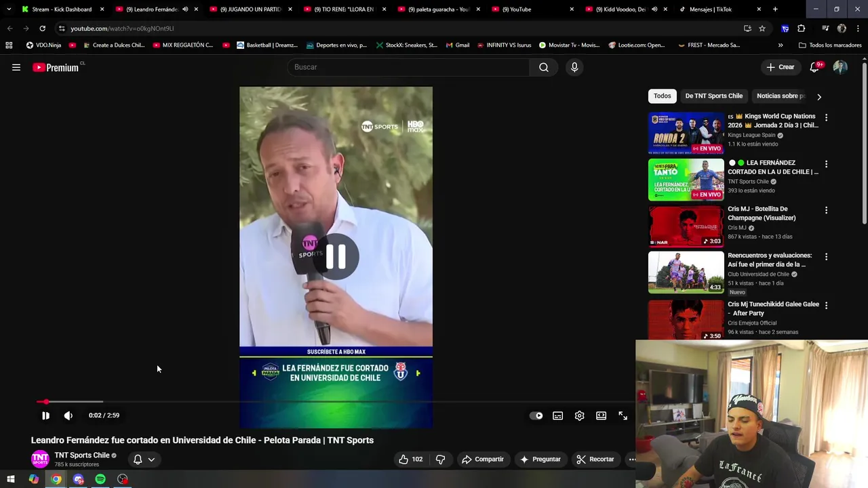Bookmark this page star icon
This screenshot has height=488, width=868.
pos(762,28)
